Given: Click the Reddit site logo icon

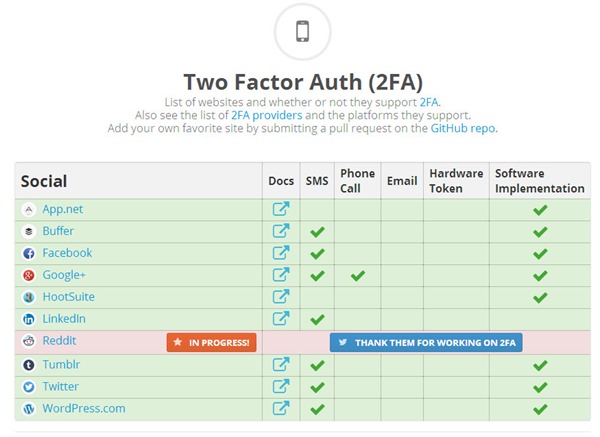Looking at the screenshot, I should tap(28, 342).
